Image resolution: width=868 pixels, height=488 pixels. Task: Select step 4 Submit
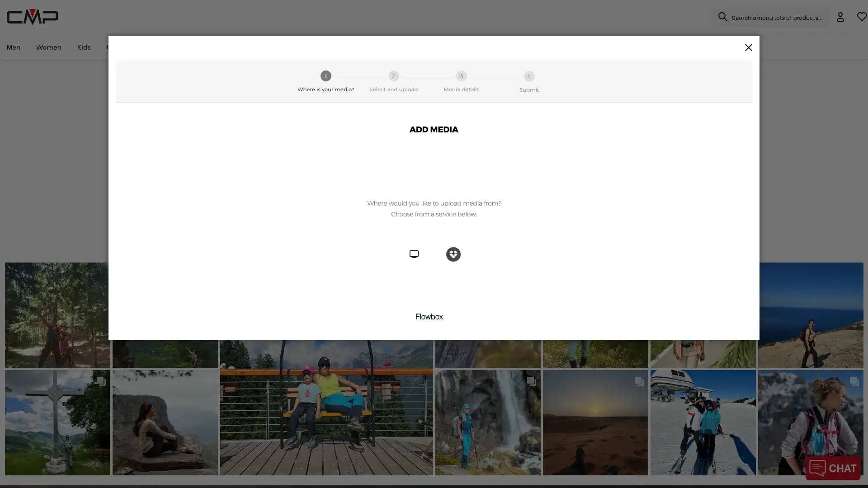529,82
